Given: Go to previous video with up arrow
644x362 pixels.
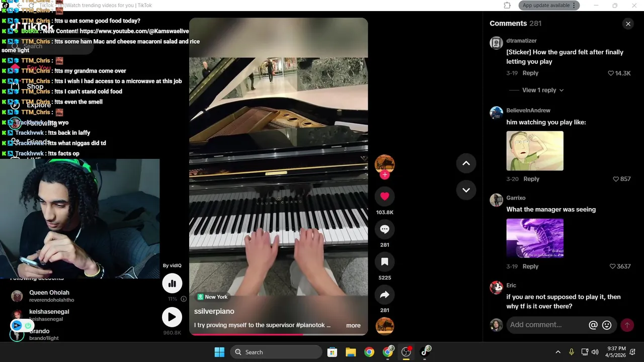Looking at the screenshot, I should (466, 163).
